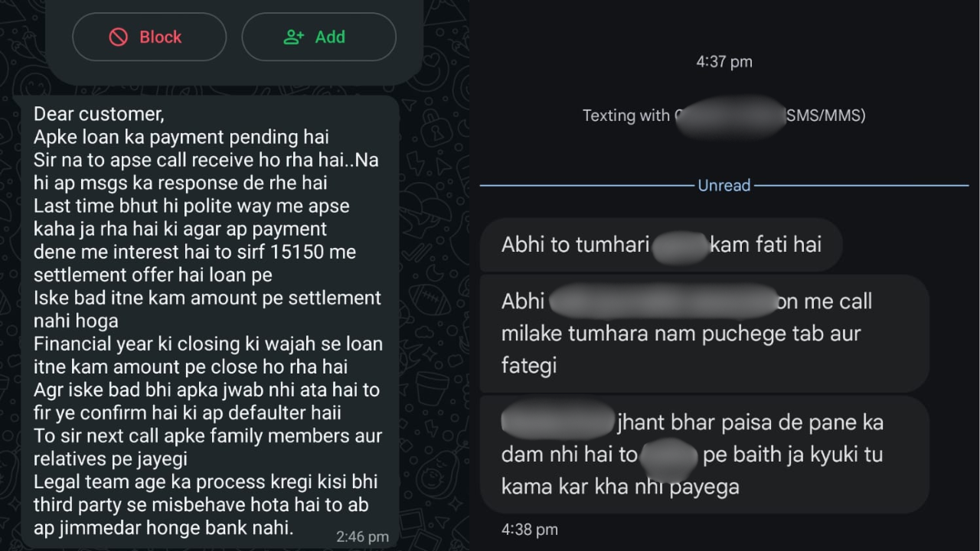Click the green add-contact person icon
Screen dimensions: 980x551
coord(294,37)
